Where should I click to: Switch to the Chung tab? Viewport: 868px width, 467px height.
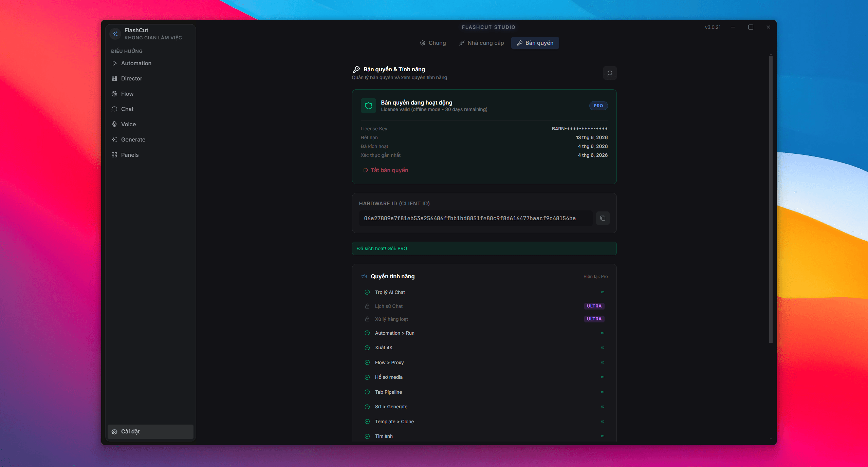[433, 43]
